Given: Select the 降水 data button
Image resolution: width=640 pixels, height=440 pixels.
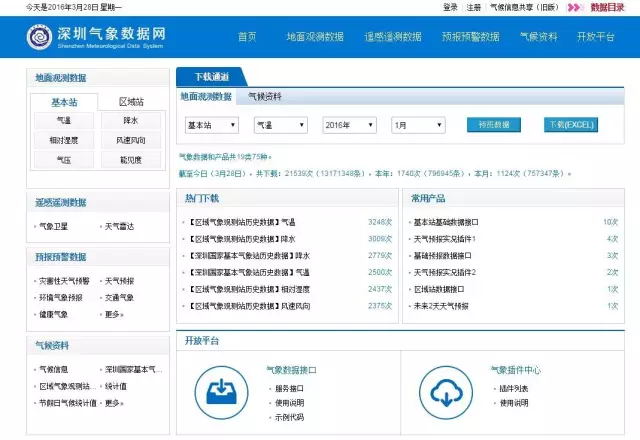Looking at the screenshot, I should [131, 121].
